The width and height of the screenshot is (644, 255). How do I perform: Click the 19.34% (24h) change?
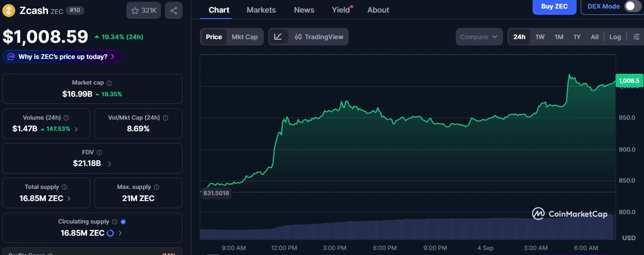click(x=119, y=37)
